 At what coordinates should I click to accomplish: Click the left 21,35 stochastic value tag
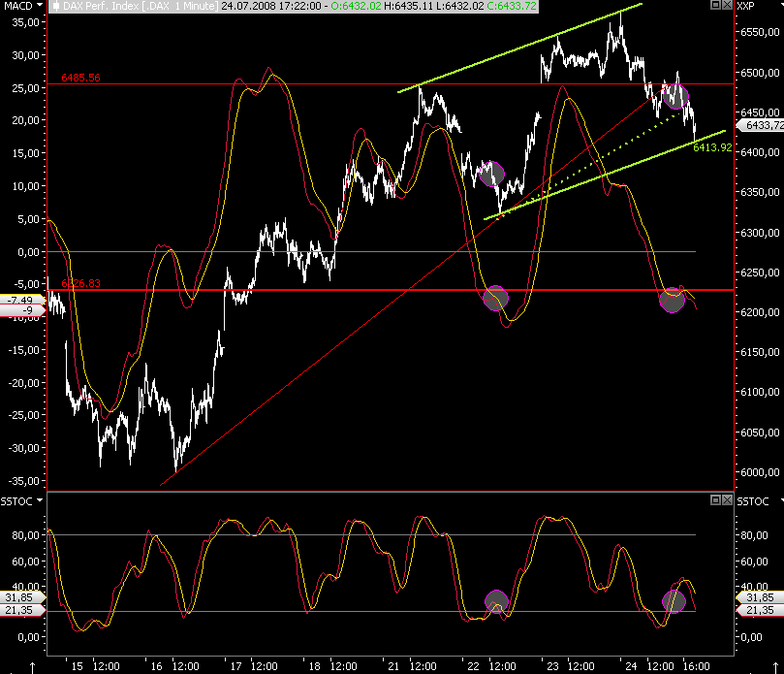pos(21,610)
